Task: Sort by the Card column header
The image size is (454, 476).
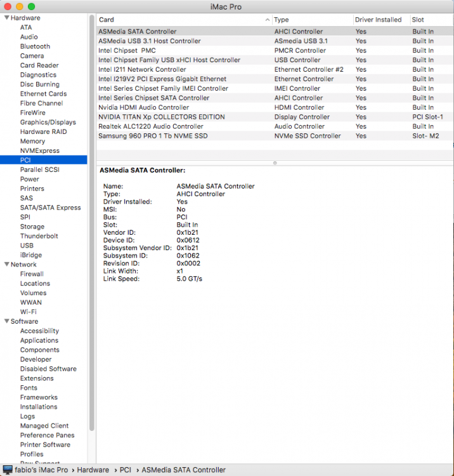Action: click(x=184, y=20)
